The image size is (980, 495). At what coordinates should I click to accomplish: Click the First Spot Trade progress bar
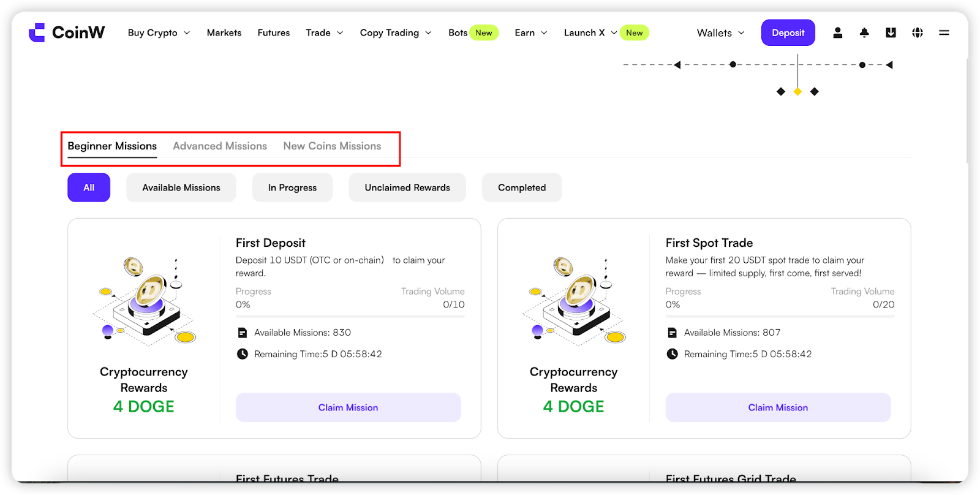pyautogui.click(x=780, y=316)
